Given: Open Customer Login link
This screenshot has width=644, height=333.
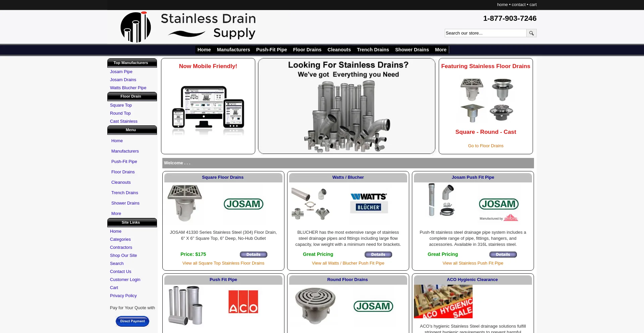Looking at the screenshot, I should pos(125,280).
